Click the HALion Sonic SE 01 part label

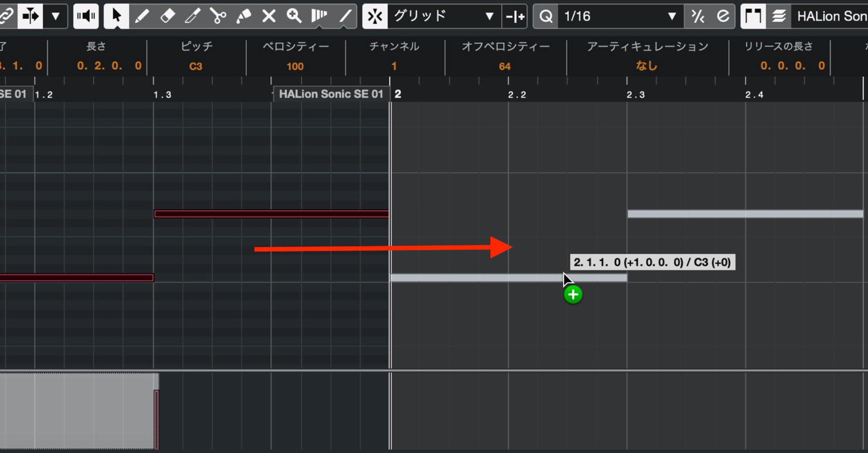pos(331,94)
